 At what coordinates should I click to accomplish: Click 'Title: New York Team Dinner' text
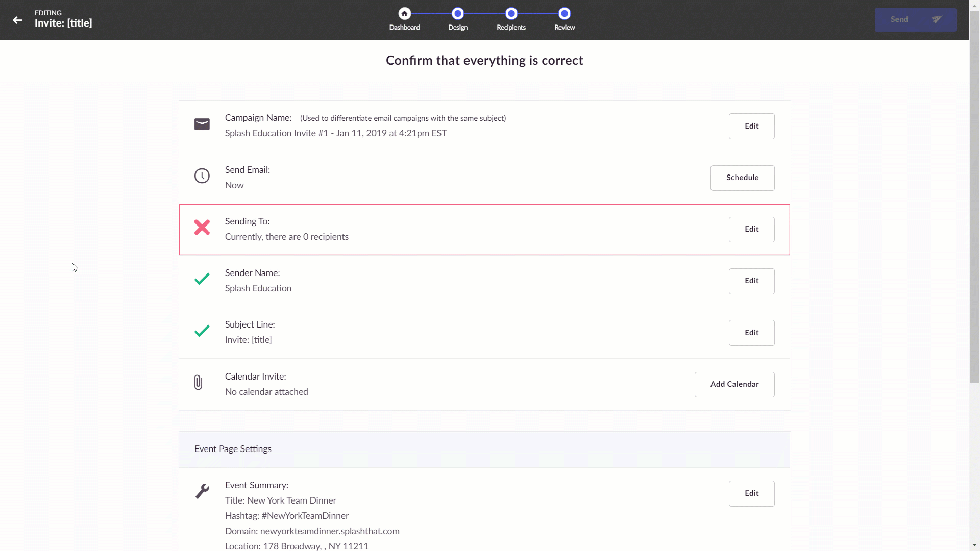point(281,500)
